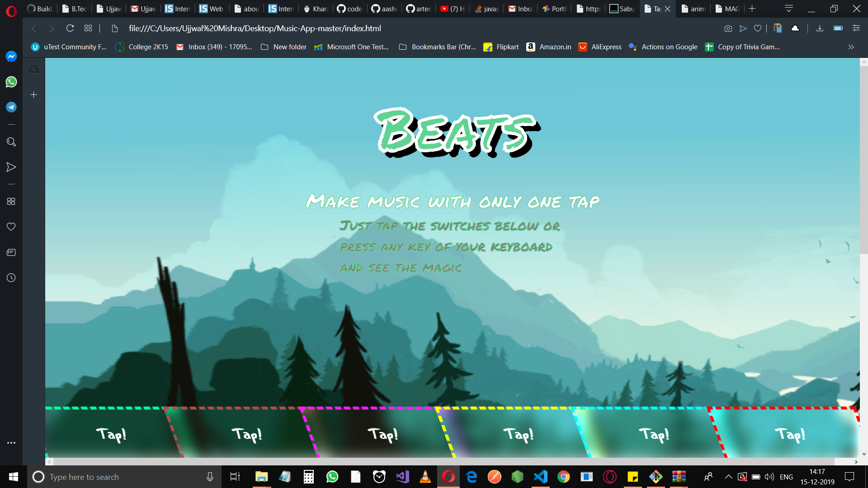Open the sidebar history clock icon

pos(11,278)
